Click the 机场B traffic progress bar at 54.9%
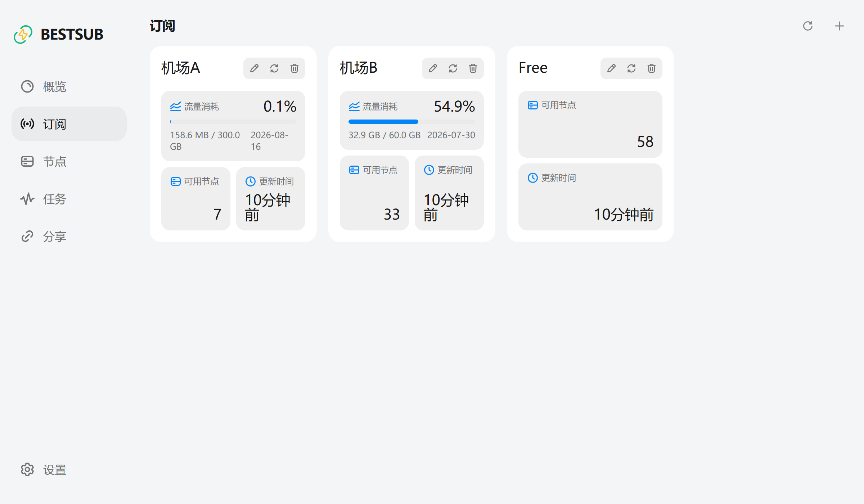This screenshot has height=504, width=864. 412,122
